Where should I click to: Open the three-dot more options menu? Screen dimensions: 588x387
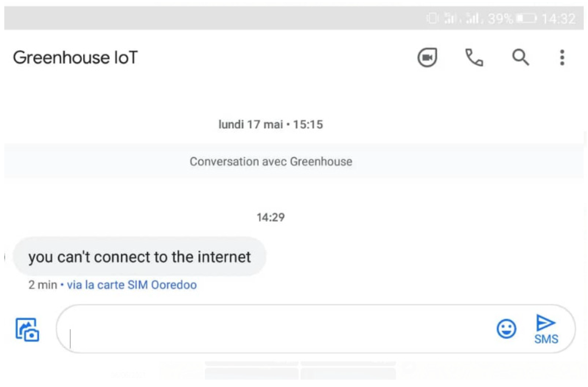click(x=562, y=57)
